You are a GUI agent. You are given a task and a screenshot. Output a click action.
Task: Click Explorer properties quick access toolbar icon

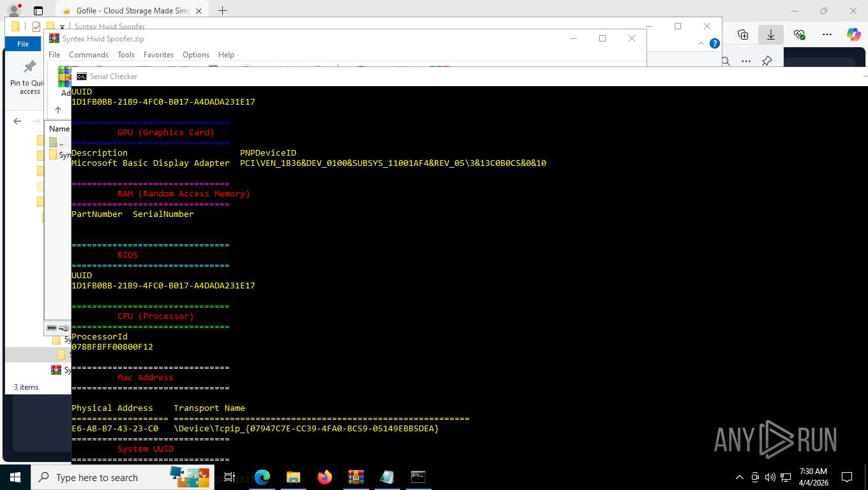36,27
